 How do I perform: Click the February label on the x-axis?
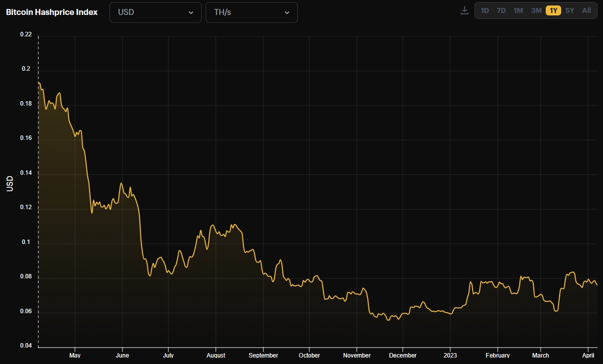point(497,355)
